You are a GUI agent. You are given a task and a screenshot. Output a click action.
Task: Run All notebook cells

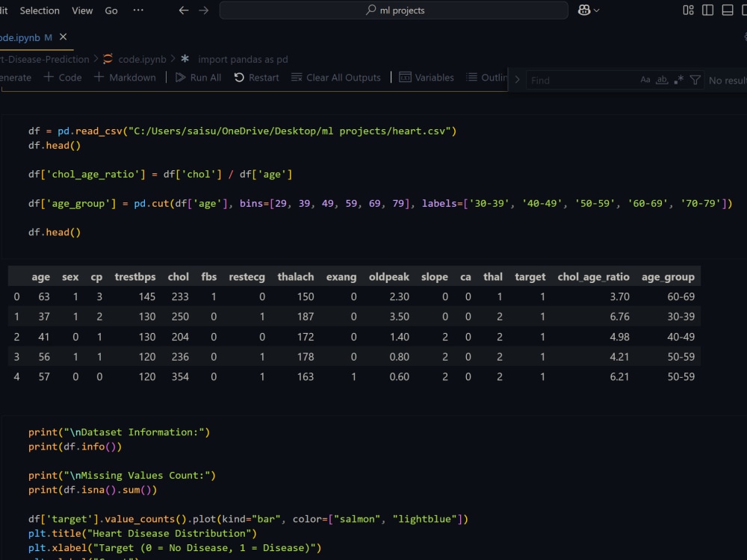[x=198, y=77]
